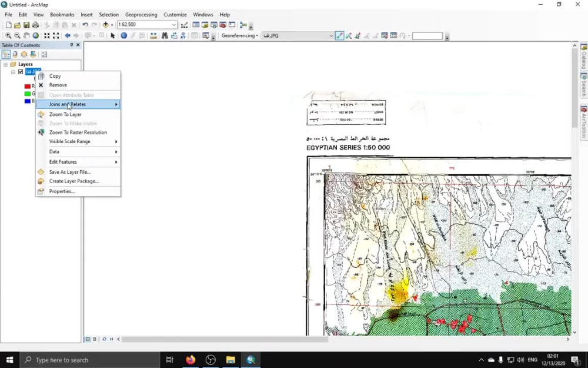This screenshot has width=588, height=368.
Task: Select the Pan hand tool
Action: coord(26,35)
